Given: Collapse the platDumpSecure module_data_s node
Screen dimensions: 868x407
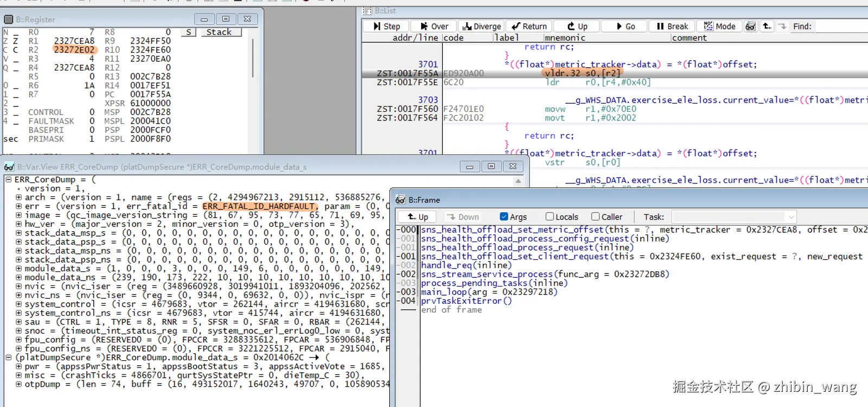Looking at the screenshot, I should tap(8, 357).
